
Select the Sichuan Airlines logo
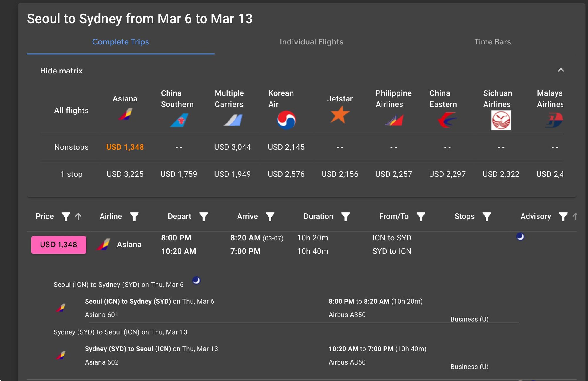click(501, 120)
